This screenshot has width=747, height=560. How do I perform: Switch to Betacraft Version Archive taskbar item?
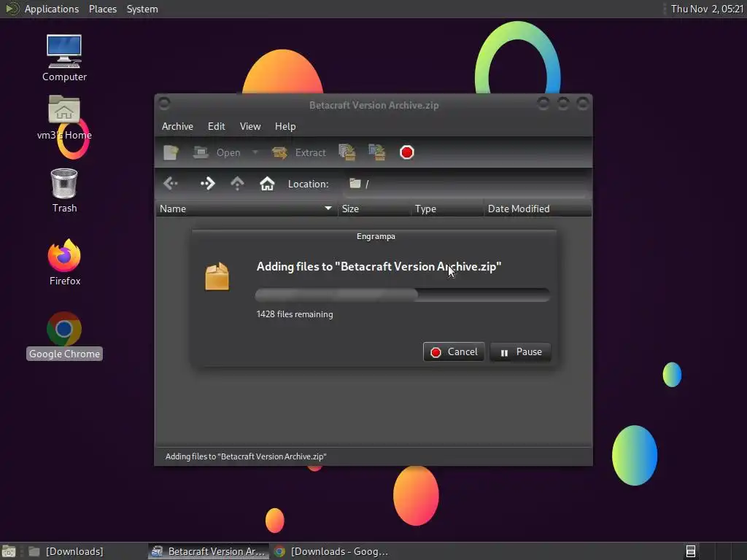tap(209, 551)
